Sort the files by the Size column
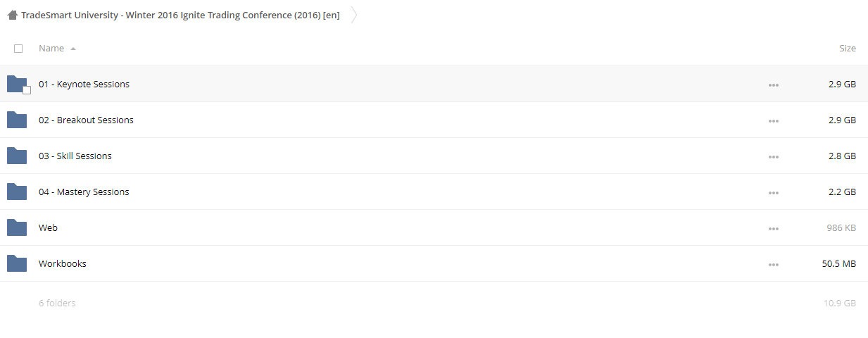This screenshot has height=338, width=868. click(848, 49)
